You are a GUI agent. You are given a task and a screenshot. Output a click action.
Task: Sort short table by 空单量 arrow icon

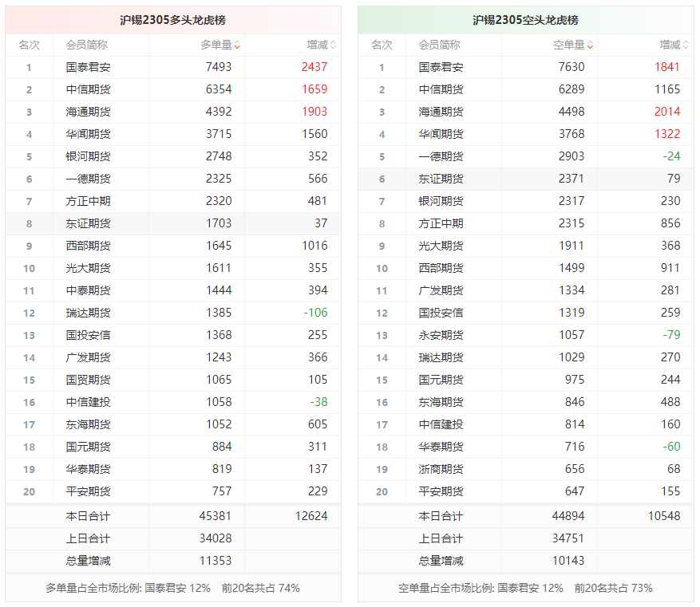(590, 45)
